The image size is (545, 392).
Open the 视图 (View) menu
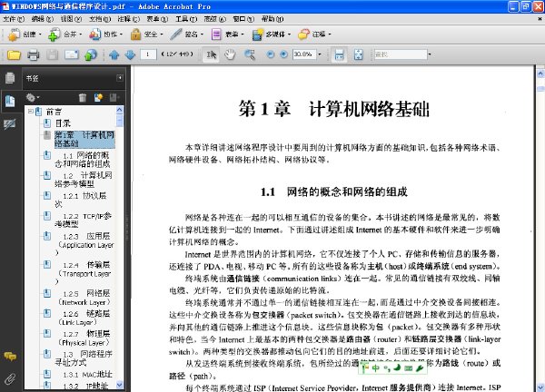click(71, 19)
